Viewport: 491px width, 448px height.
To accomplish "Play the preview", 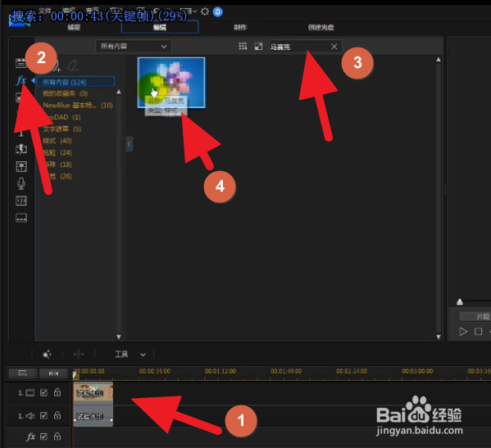I will click(463, 332).
